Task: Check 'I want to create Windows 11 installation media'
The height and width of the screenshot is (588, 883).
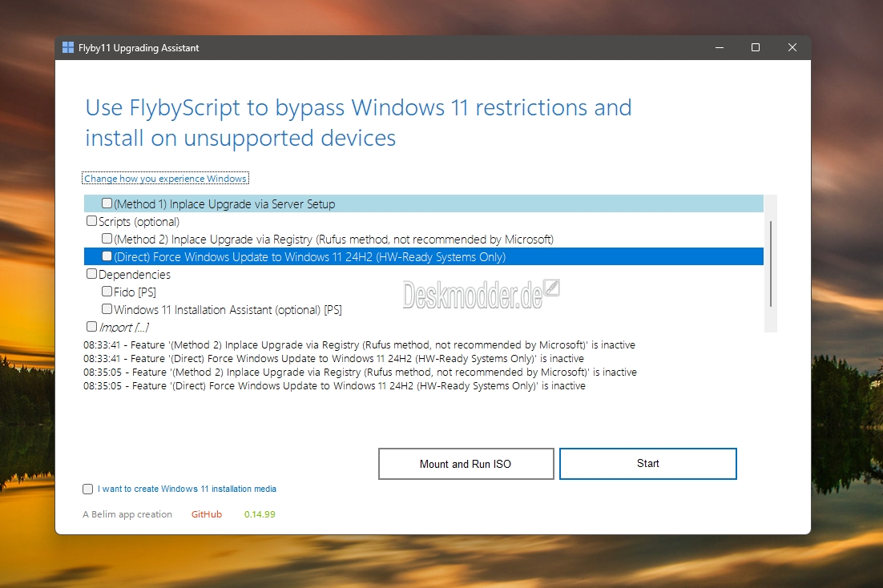Action: point(88,489)
